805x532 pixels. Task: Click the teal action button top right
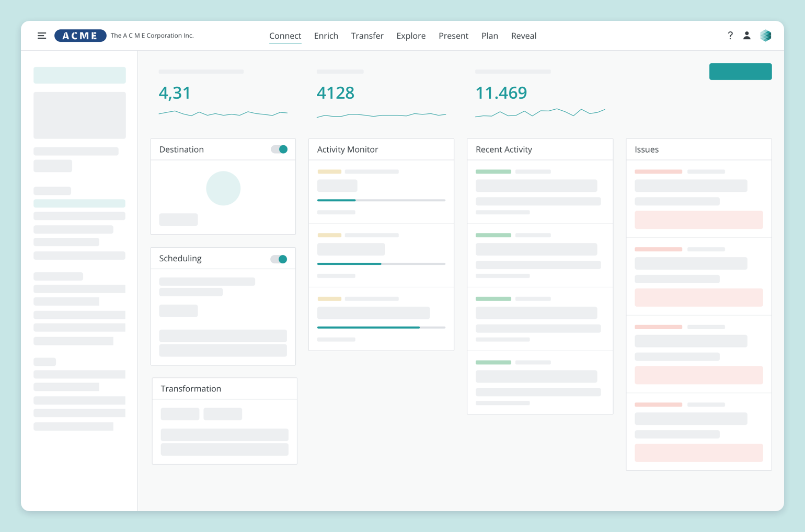pos(740,72)
